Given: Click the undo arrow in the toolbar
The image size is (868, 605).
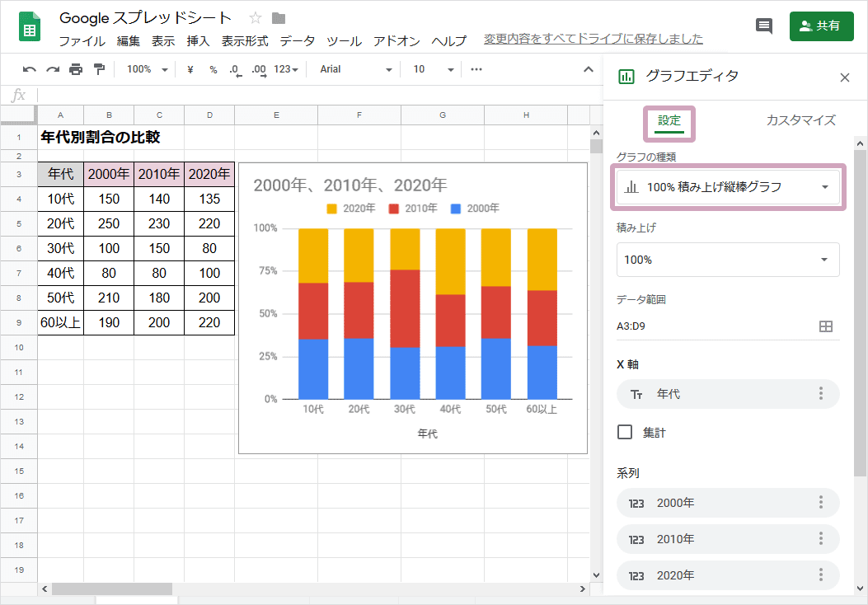Looking at the screenshot, I should coord(30,69).
